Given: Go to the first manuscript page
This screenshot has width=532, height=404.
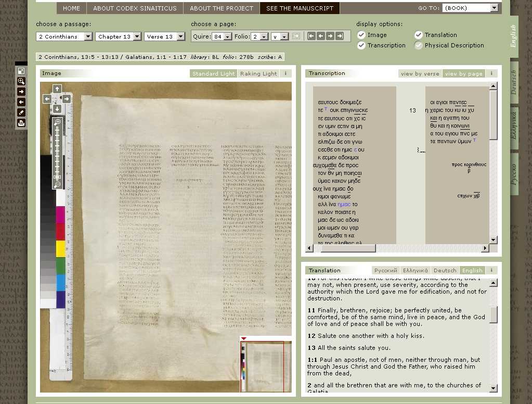Looking at the screenshot, I should (x=311, y=36).
